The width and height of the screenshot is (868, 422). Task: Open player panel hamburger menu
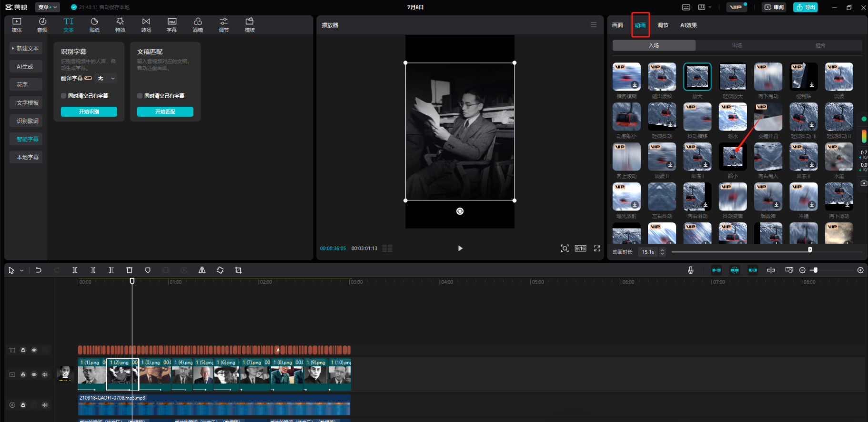point(593,25)
